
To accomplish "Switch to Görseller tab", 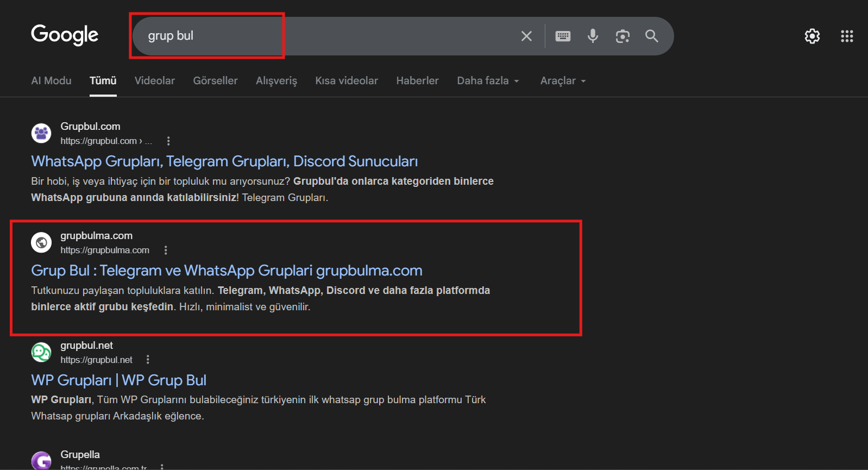I will pos(216,80).
